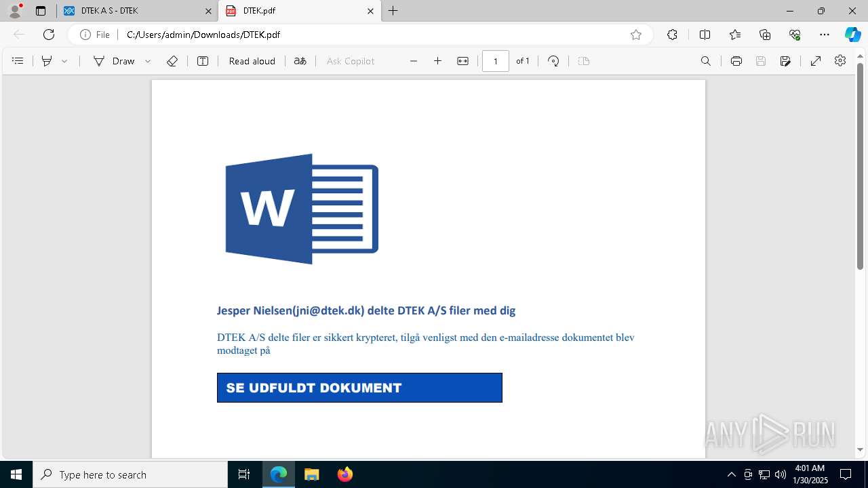Zoom in the PDF

(438, 61)
